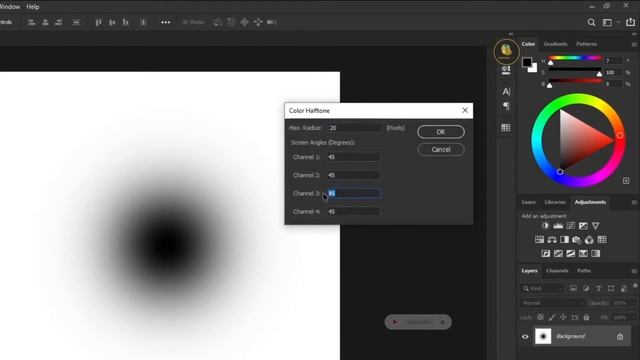Switch to the Patterns tab
Screen dimensions: 640x360
587,44
